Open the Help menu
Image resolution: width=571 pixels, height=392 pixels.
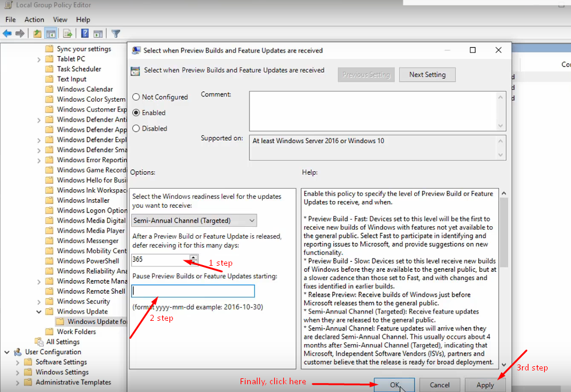(x=83, y=20)
